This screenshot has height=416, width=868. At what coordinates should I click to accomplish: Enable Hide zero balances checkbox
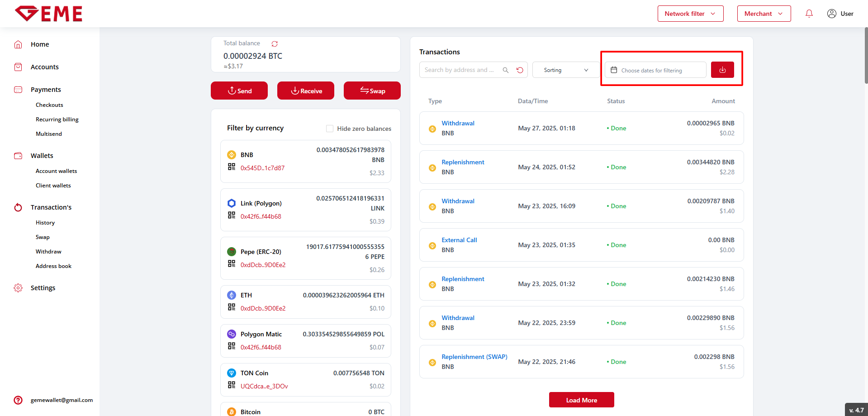click(330, 129)
